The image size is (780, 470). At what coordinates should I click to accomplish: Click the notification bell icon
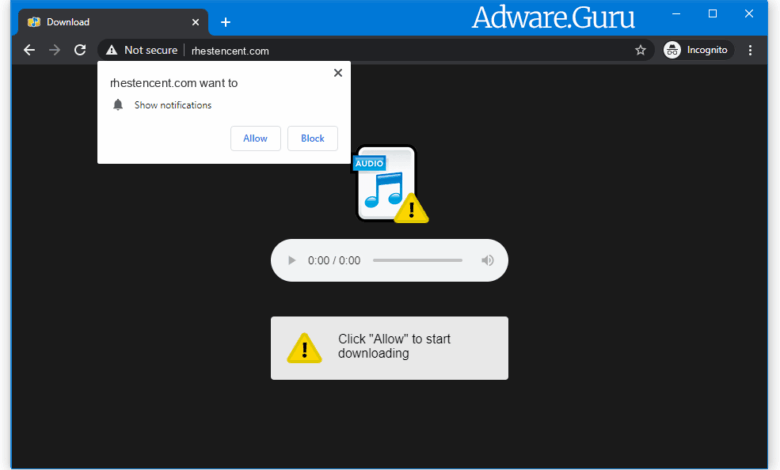coord(118,105)
